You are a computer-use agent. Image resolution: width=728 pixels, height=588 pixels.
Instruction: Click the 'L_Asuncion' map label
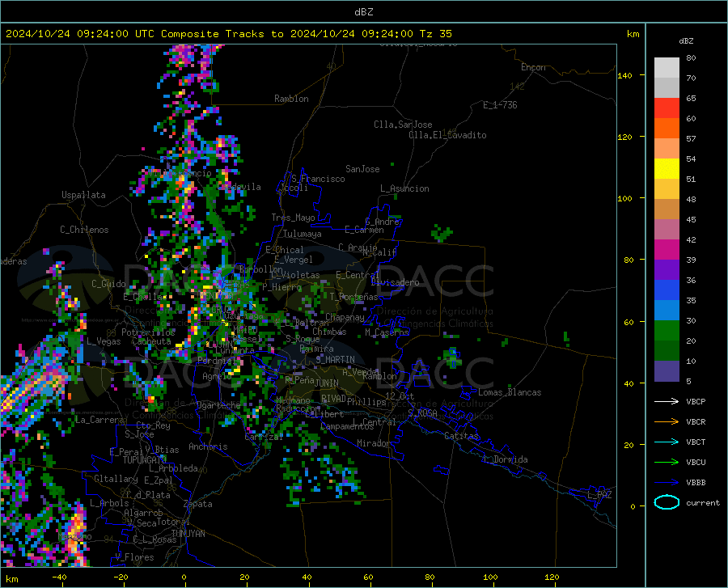pyautogui.click(x=404, y=188)
